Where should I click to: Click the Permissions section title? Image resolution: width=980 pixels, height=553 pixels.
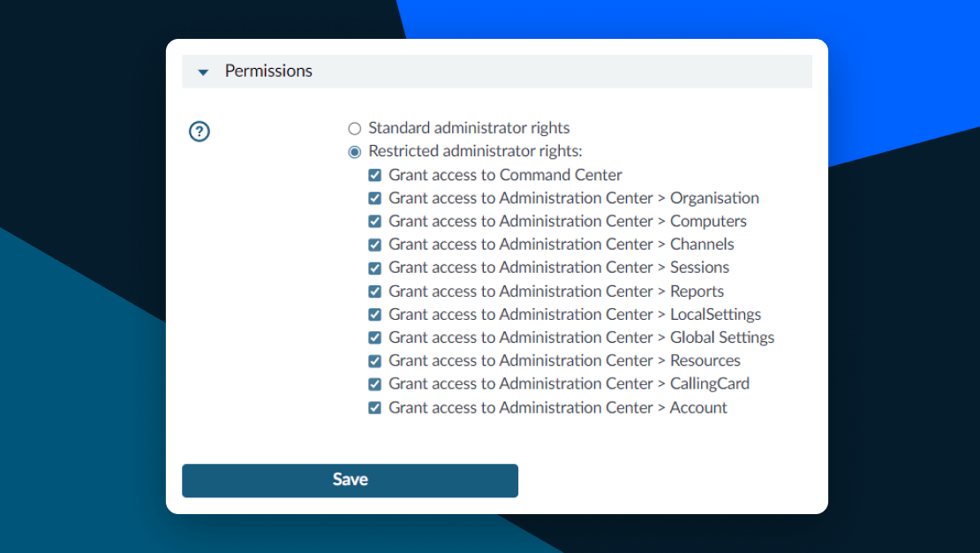pyautogui.click(x=268, y=71)
